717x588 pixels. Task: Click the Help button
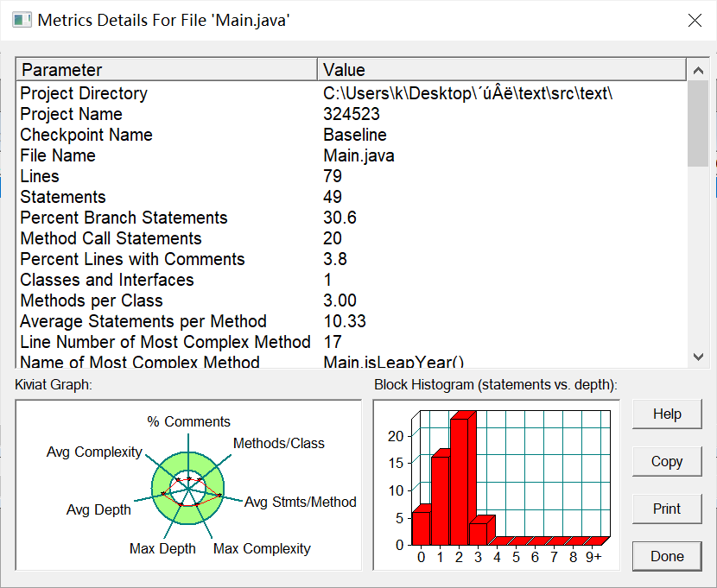coord(667,414)
